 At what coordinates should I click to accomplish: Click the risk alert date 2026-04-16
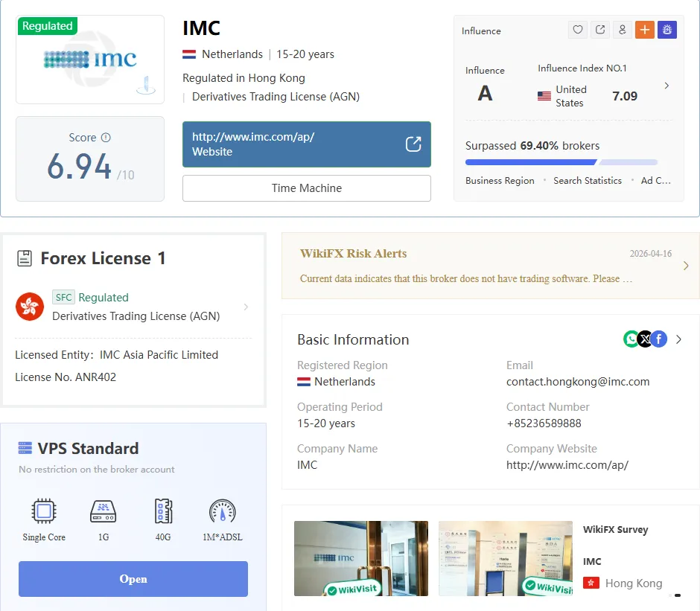[x=650, y=254]
